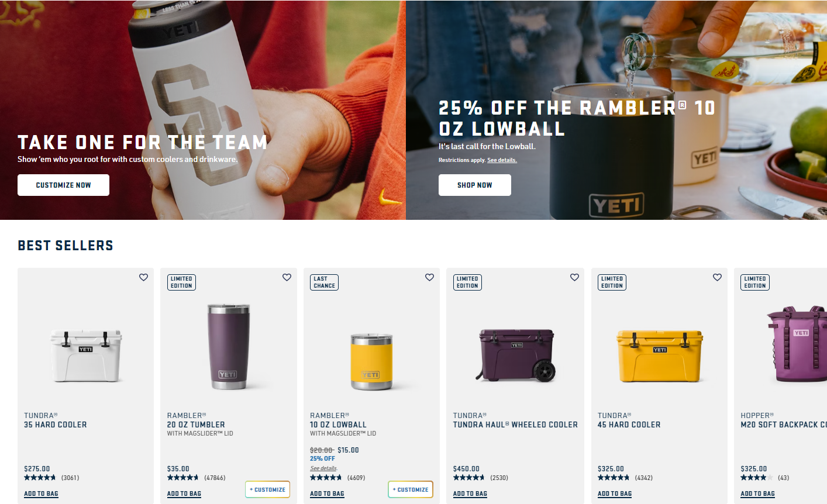
Task: Open the white Tundra 35 cooler image
Action: pos(86,355)
